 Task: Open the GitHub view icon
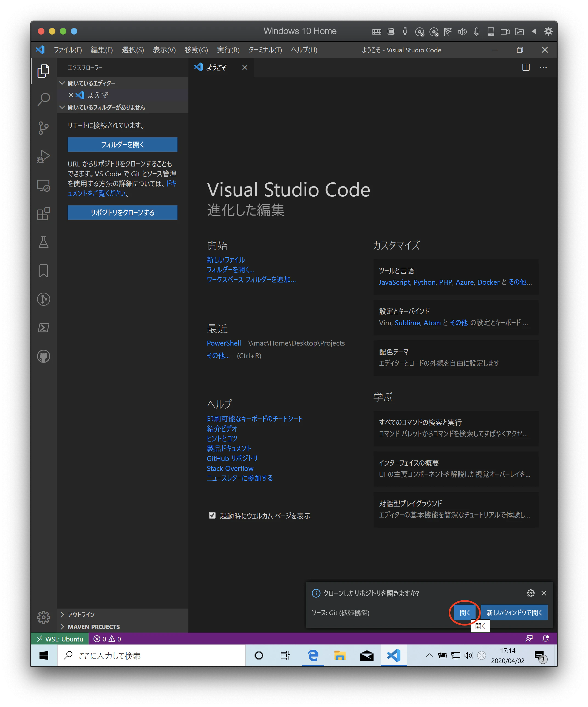[x=43, y=356]
